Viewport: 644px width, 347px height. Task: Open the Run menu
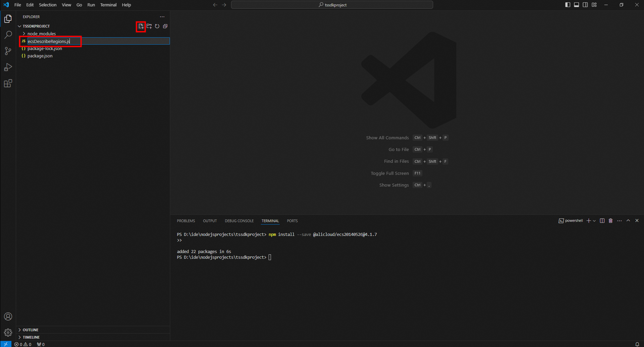tap(91, 5)
